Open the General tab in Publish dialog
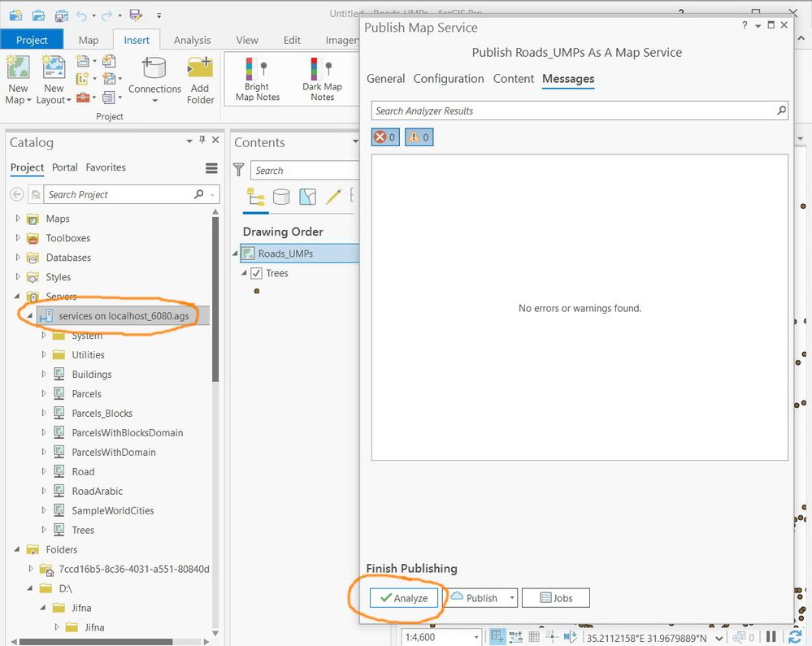Screen dimensions: 812x646 (x=386, y=79)
